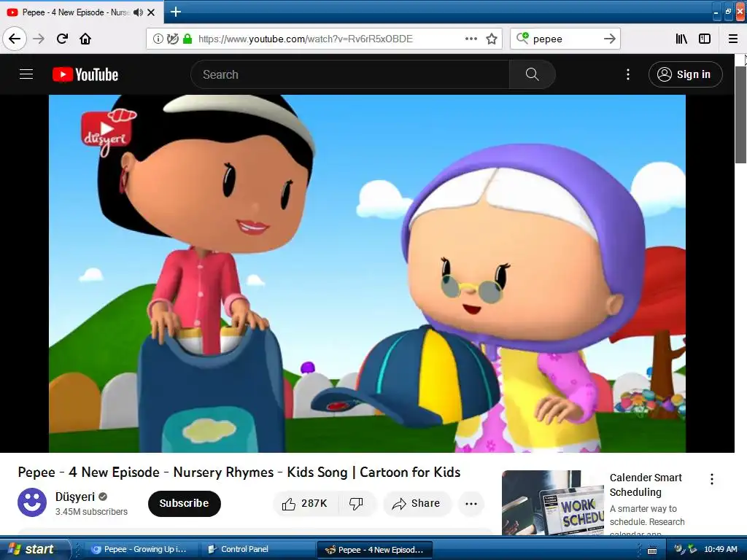Viewport: 747px width, 560px height.
Task: Subscribe to the Düşyeri channel
Action: click(x=184, y=503)
